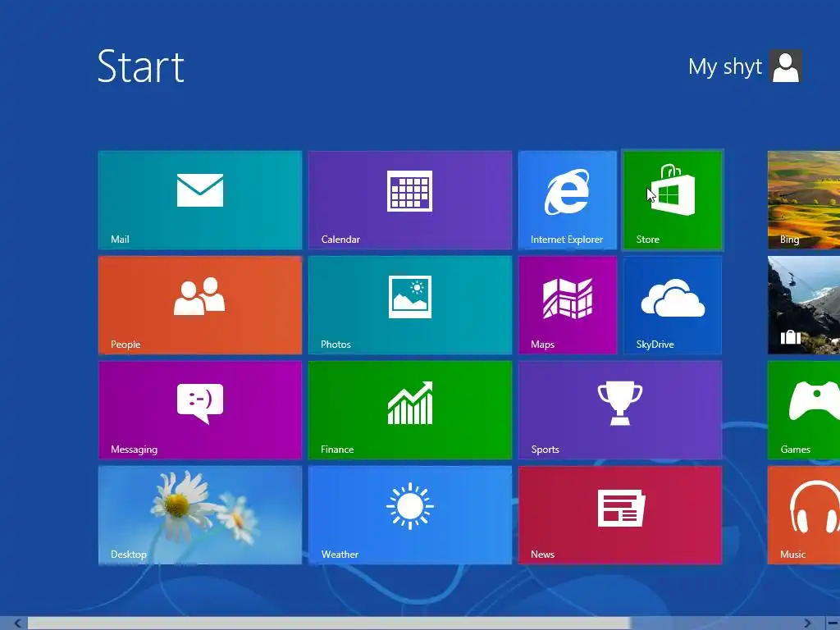Open the Maps tile
Viewport: 840px width, 630px height.
coord(568,305)
